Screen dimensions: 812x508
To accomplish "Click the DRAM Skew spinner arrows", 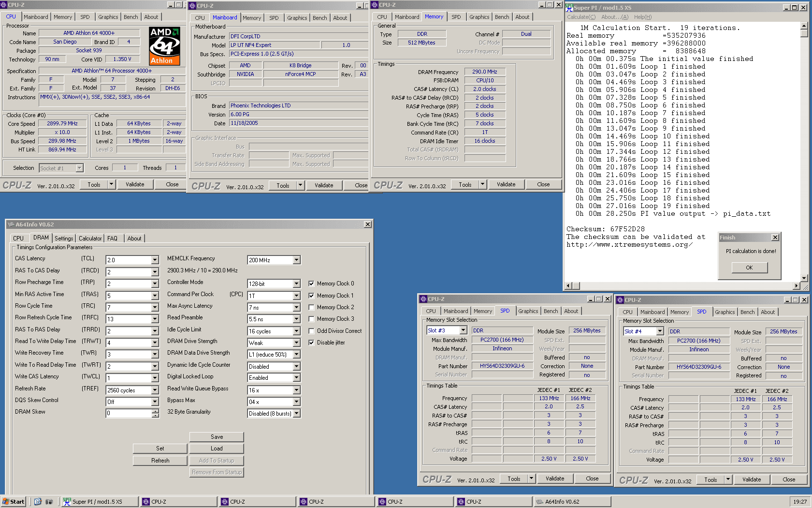I will (155, 414).
